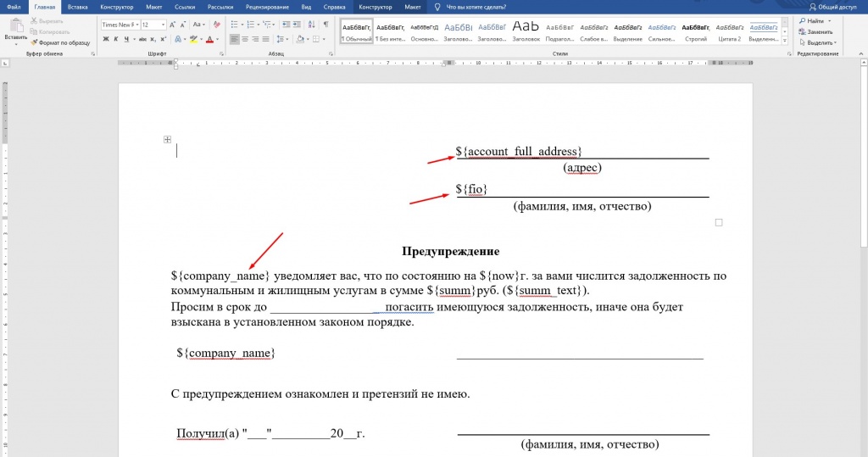The width and height of the screenshot is (868, 457).
Task: Click the text effects glowing A icon
Action: coord(178,39)
